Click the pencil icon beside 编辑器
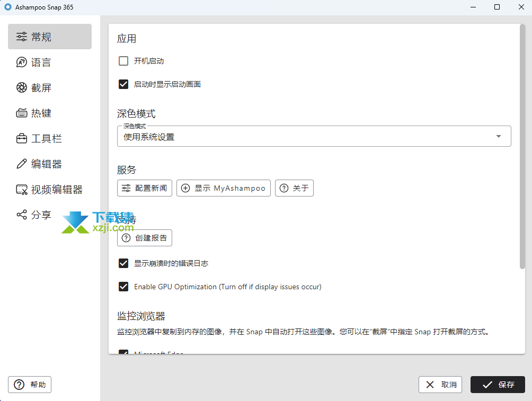 coord(22,164)
